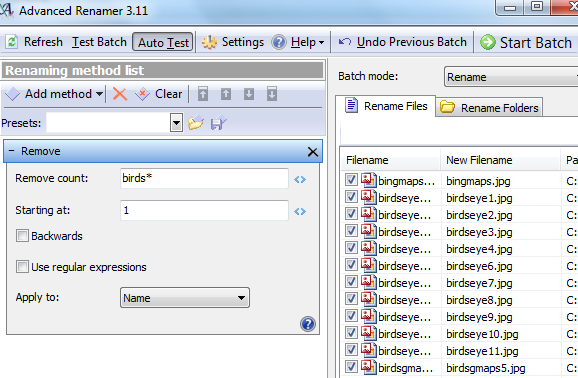Image resolution: width=578 pixels, height=378 pixels.
Task: Click the red X delete method icon
Action: (x=120, y=94)
